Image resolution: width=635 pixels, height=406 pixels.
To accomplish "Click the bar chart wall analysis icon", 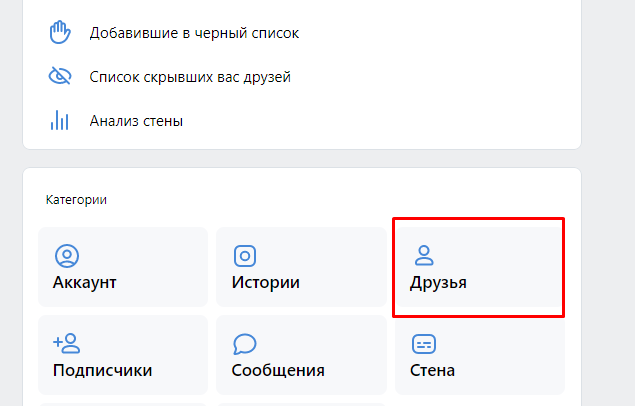I will (60, 120).
